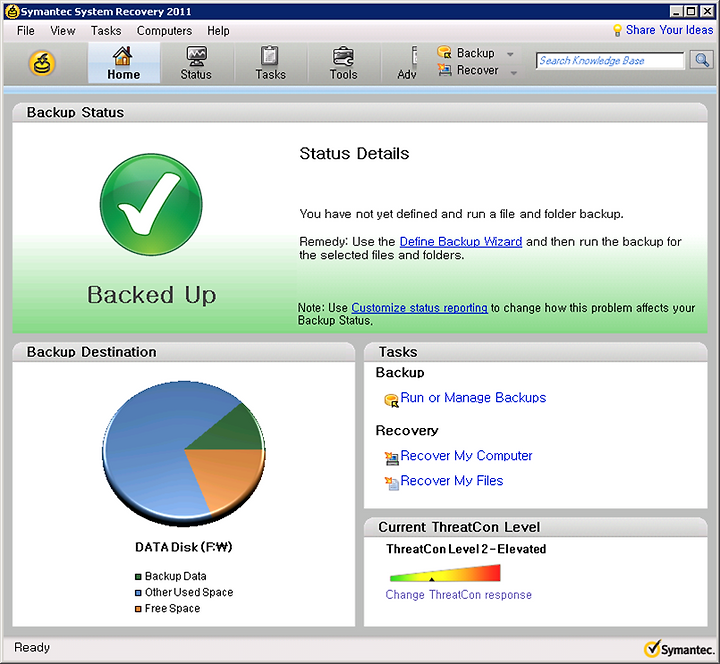Viewport: 720px width, 664px height.
Task: Open the Adv (Advanced) toolbar view
Action: point(407,63)
